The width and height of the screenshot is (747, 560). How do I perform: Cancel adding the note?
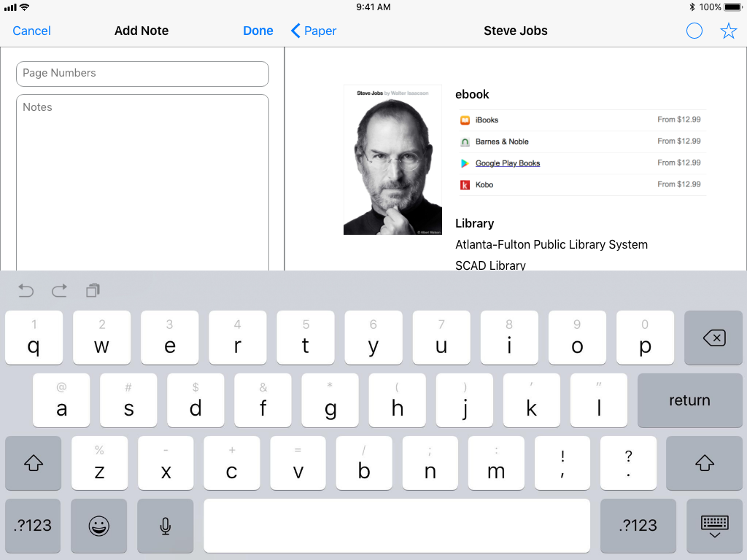[x=31, y=31]
